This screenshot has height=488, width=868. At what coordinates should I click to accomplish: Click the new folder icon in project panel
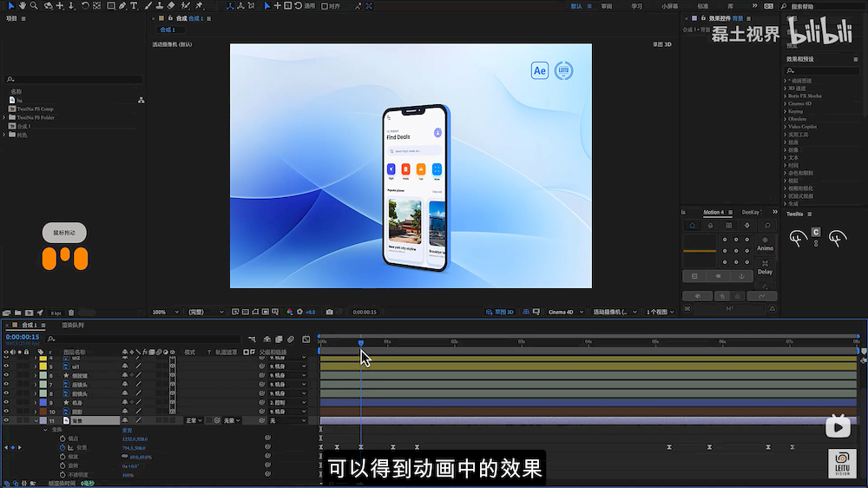coord(17,313)
